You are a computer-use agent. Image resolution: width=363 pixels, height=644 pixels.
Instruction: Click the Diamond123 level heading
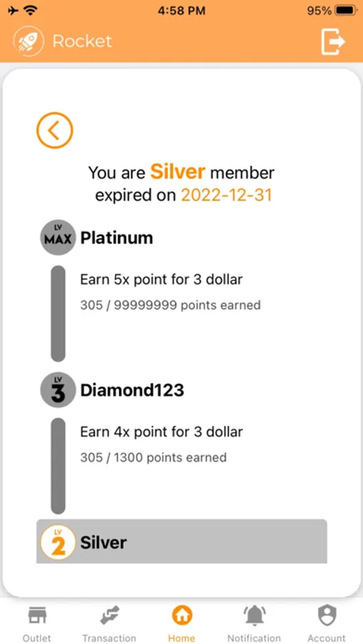click(132, 390)
